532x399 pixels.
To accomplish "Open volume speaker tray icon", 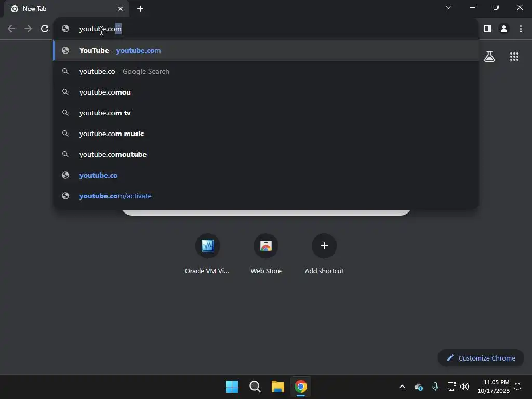I will tap(464, 387).
